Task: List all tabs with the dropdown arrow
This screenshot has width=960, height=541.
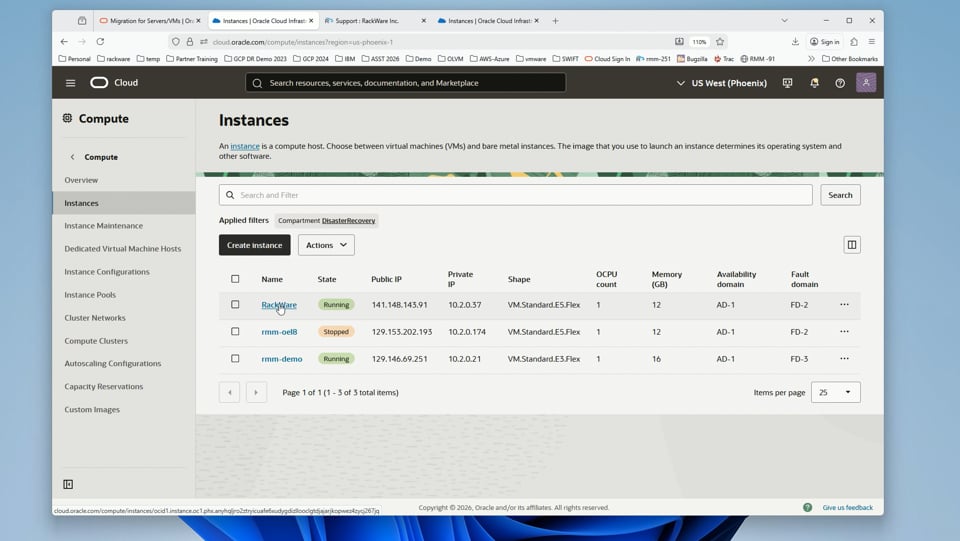Action: click(x=784, y=21)
